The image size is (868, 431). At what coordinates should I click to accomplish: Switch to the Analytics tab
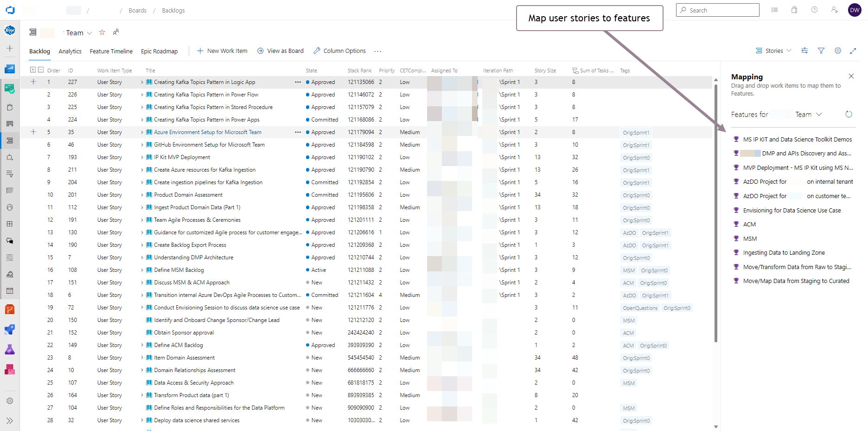(x=70, y=51)
